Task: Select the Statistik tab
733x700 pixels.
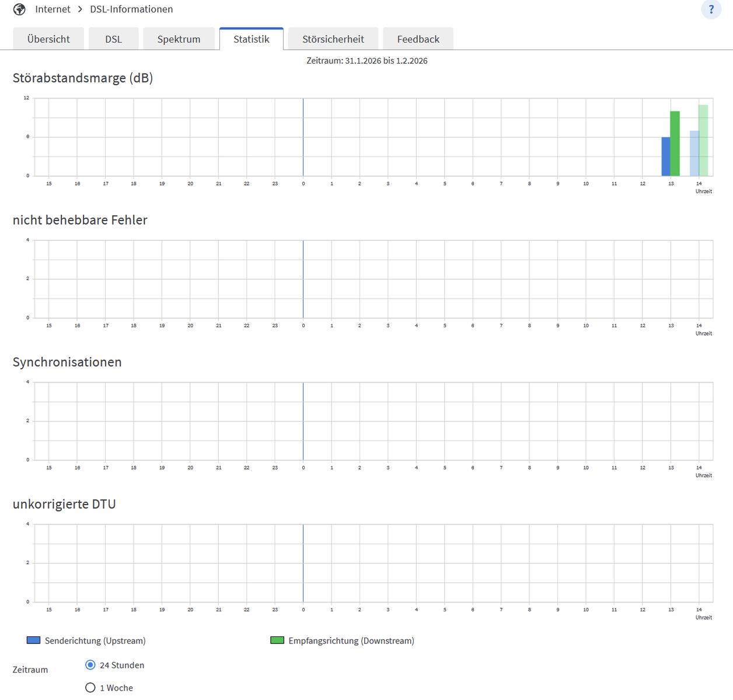Action: tap(252, 39)
